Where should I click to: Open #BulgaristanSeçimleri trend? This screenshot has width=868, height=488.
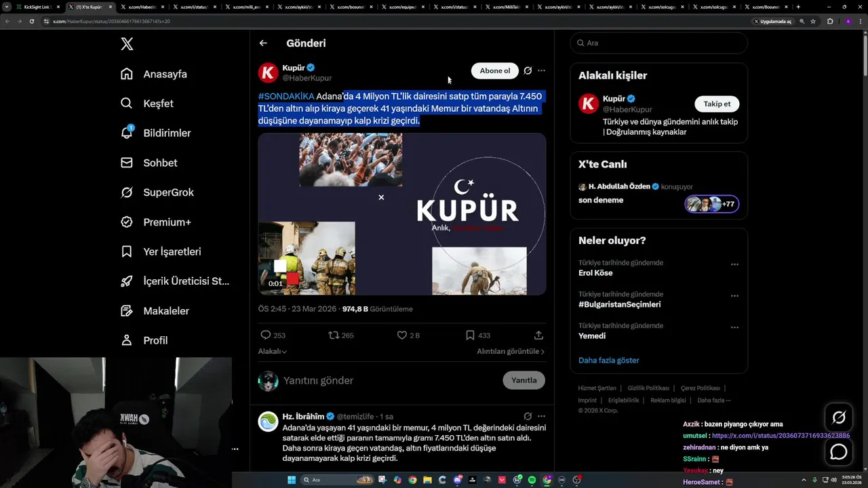619,304
